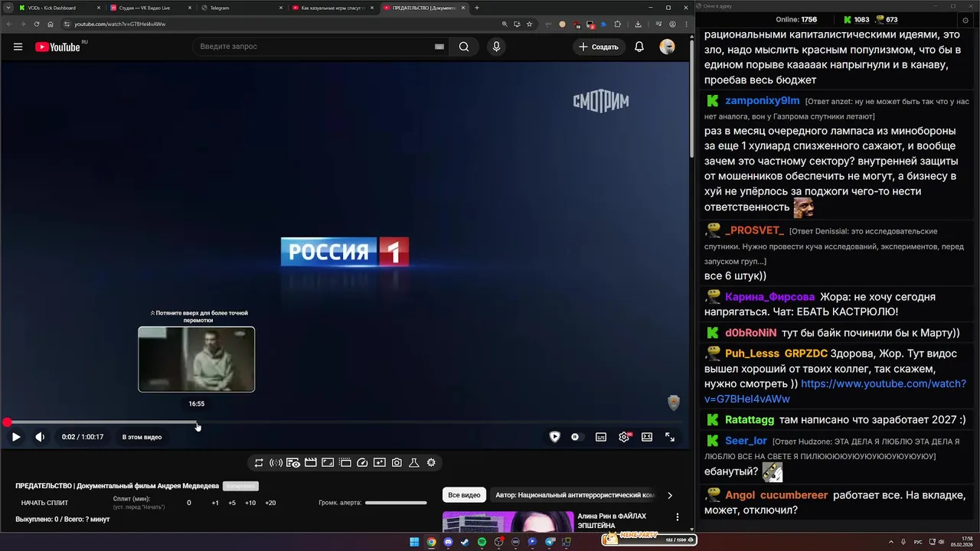The image size is (980, 551).
Task: Switch to theater mode
Action: pyautogui.click(x=647, y=437)
